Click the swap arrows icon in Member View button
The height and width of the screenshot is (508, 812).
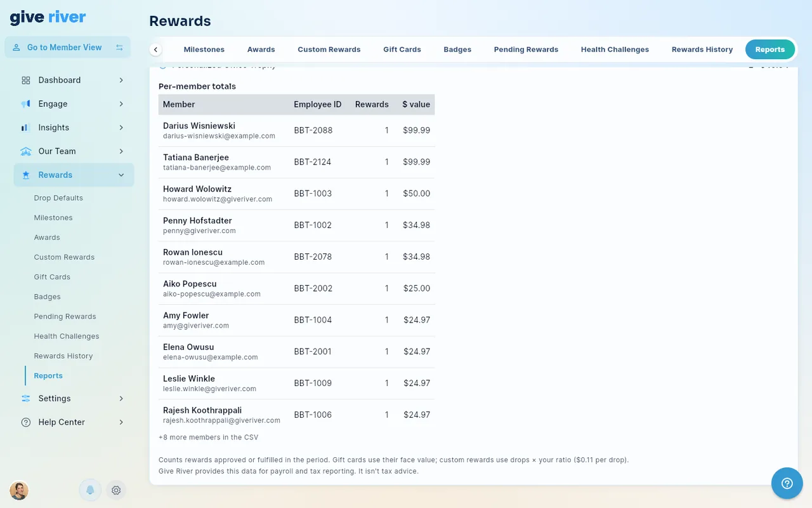click(119, 48)
